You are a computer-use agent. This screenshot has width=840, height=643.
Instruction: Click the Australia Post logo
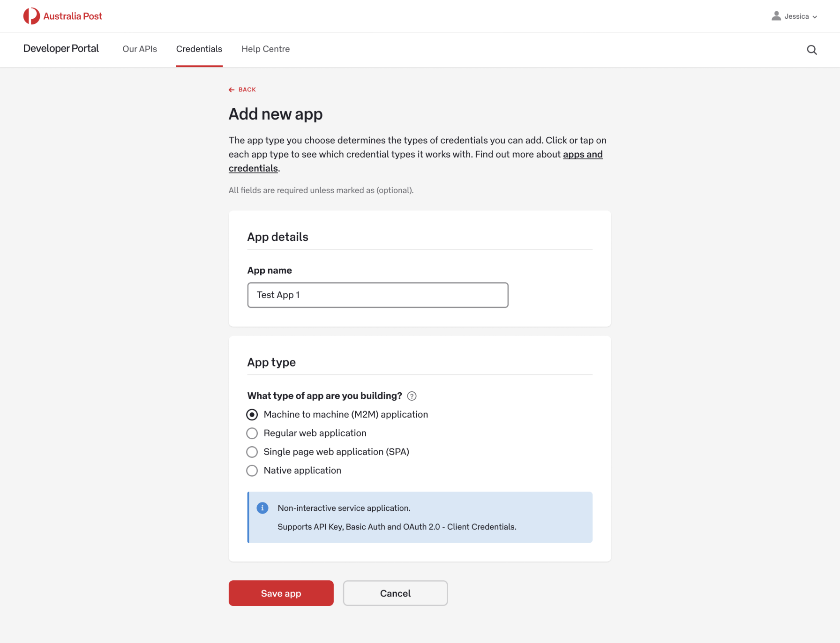[62, 16]
